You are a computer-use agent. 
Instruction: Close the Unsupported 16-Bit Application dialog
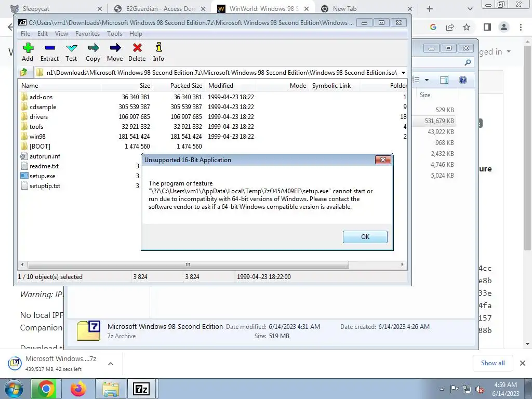[383, 160]
